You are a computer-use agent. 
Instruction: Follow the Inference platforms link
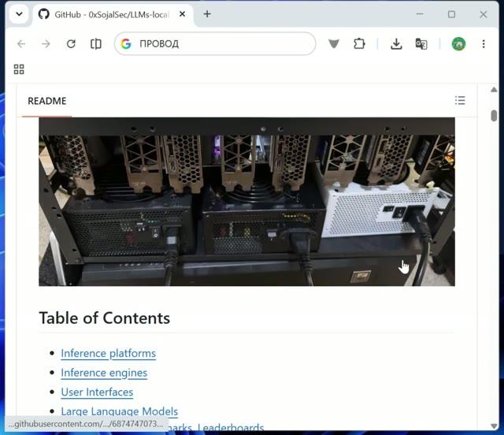point(109,353)
